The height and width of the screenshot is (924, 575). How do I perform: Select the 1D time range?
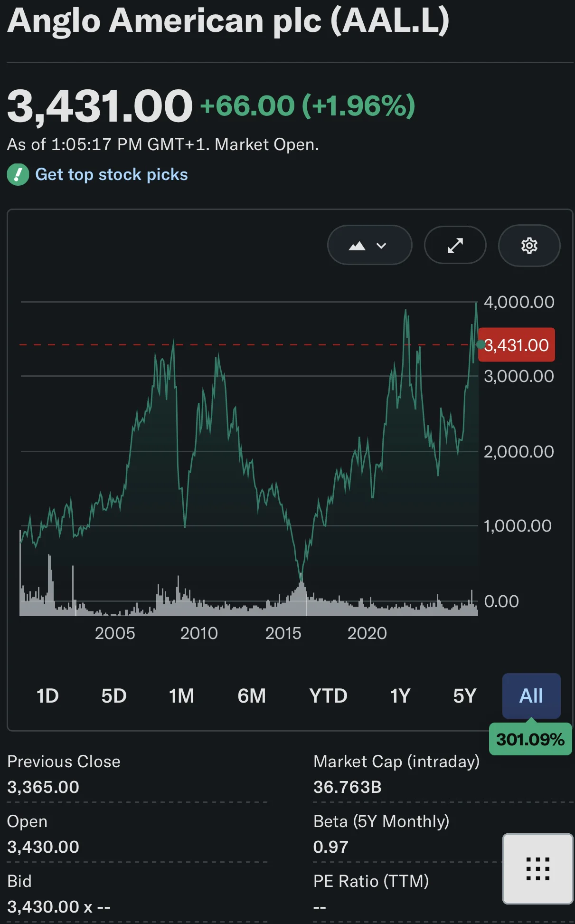click(47, 696)
